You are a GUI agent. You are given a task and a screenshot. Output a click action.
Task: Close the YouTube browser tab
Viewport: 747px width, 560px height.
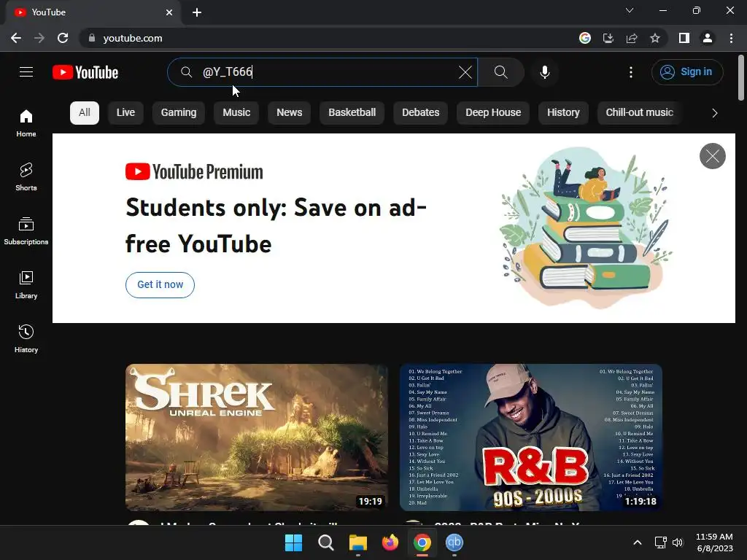point(169,12)
